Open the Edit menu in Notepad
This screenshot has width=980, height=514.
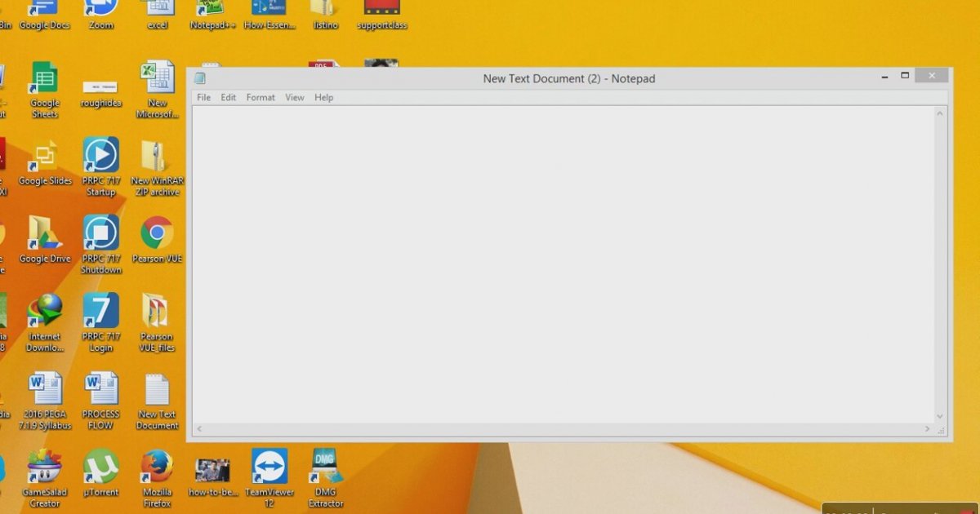click(x=229, y=97)
